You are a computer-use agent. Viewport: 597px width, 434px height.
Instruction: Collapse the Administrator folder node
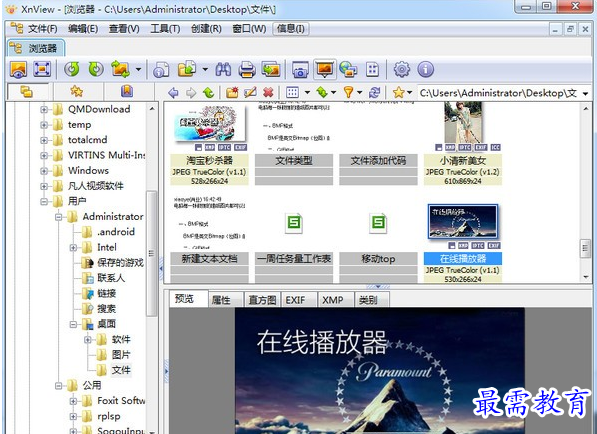click(x=58, y=217)
